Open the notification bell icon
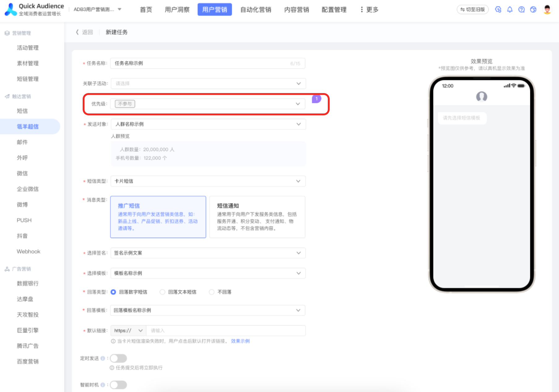Viewport: 559px width, 392px height. point(510,10)
